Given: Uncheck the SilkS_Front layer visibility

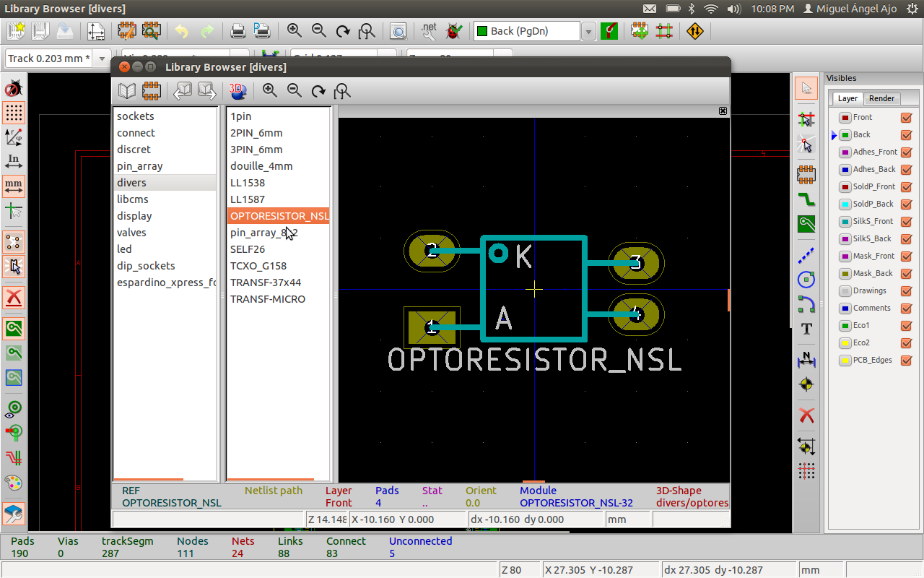Looking at the screenshot, I should click(906, 222).
